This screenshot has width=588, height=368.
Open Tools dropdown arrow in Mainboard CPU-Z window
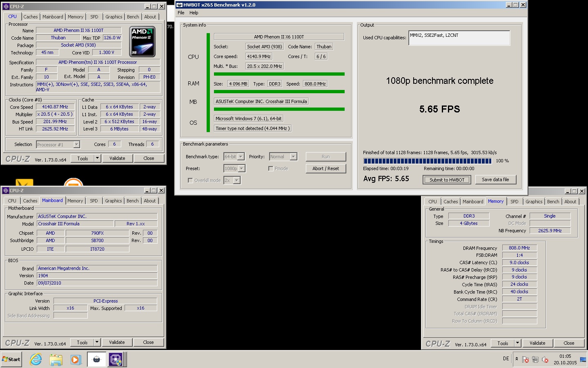click(97, 342)
